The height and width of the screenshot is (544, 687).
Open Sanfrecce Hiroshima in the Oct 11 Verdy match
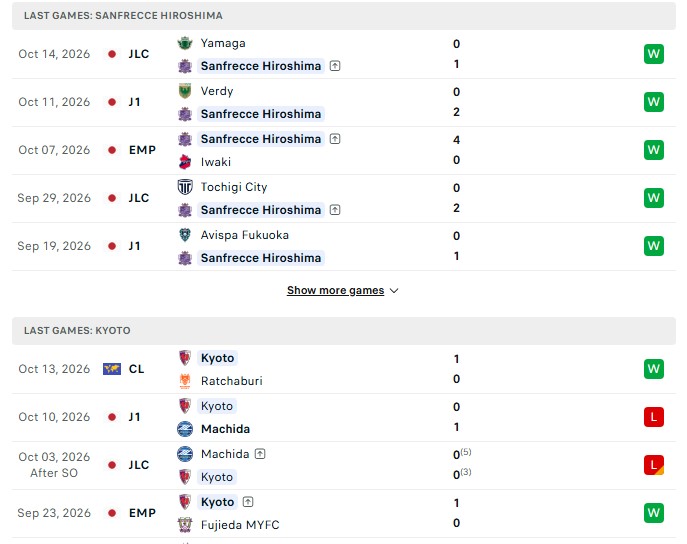tap(261, 114)
